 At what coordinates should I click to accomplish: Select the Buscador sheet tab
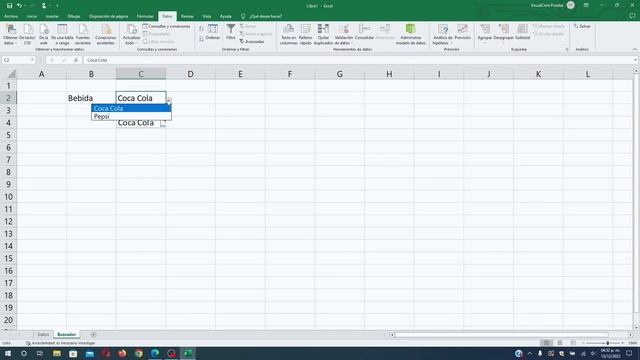(67, 334)
